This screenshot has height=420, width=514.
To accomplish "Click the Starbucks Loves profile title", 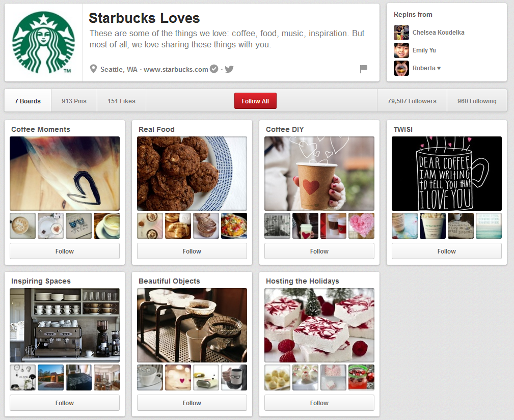I will pyautogui.click(x=144, y=18).
